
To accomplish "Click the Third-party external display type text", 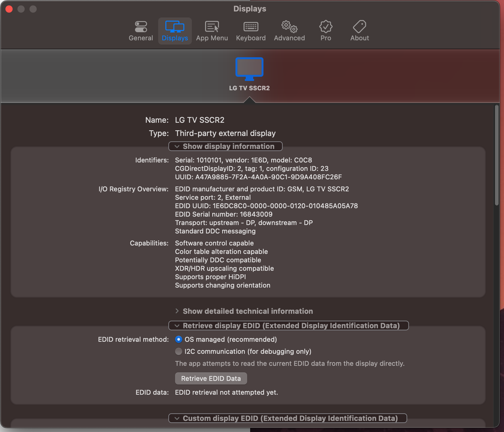I will point(225,133).
